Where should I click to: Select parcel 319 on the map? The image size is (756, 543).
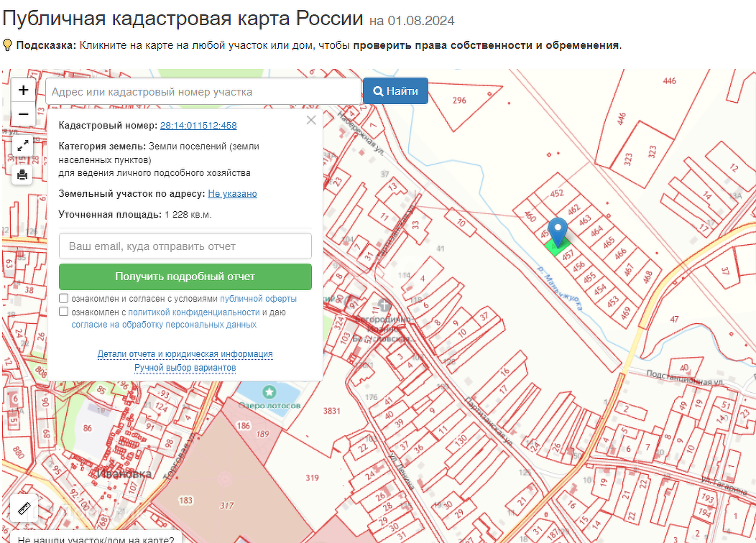point(312,478)
